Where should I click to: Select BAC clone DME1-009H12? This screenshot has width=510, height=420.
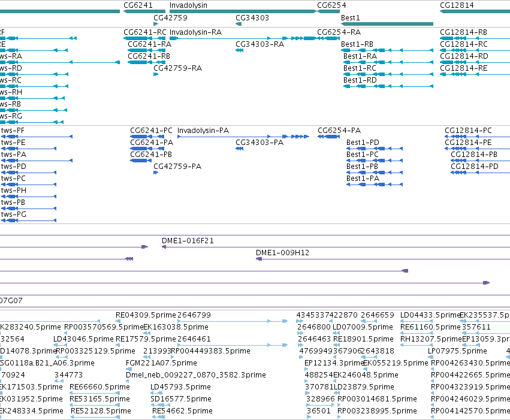pyautogui.click(x=282, y=253)
